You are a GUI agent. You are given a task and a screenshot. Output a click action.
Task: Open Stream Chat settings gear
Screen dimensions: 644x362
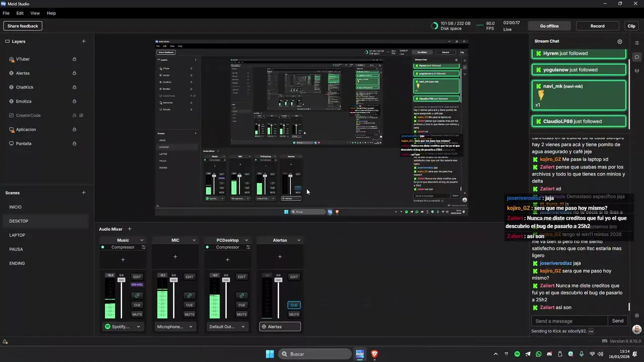620,42
